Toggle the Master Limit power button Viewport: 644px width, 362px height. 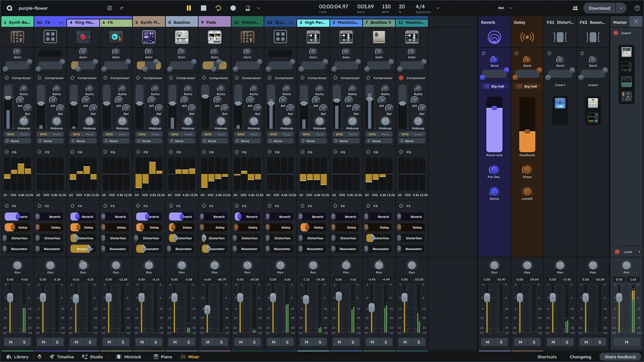pyautogui.click(x=617, y=252)
